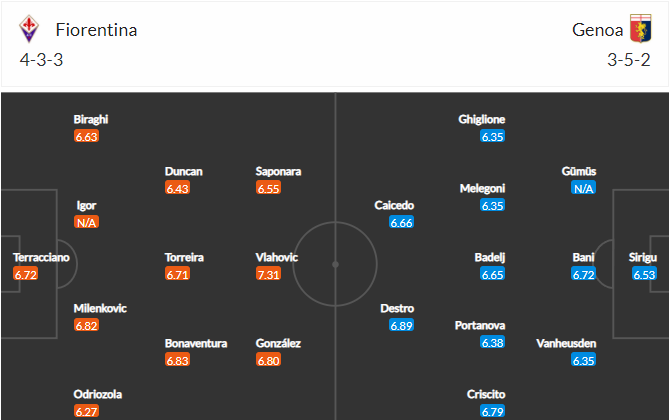Screen dimensions: 669x420
Task: Click player name Vanheusden
Action: (x=566, y=344)
